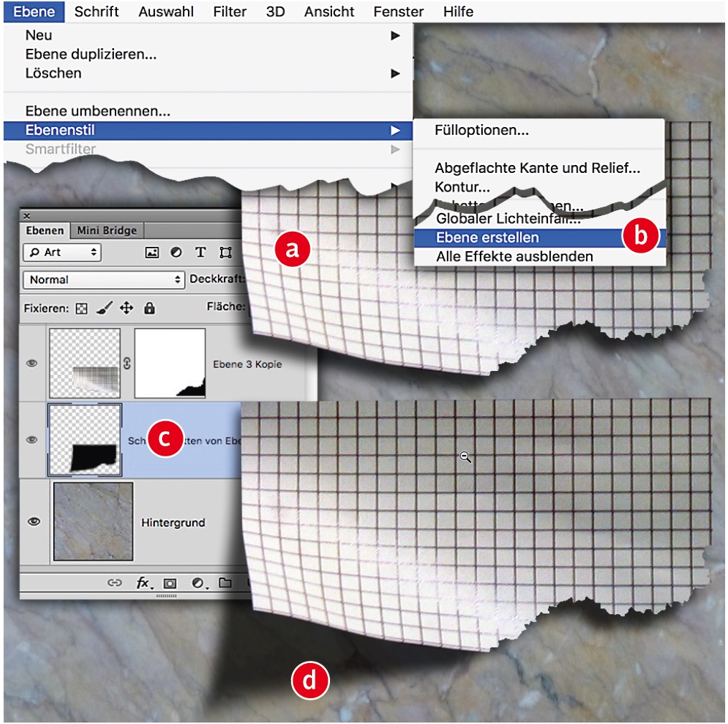Image resolution: width=728 pixels, height=724 pixels.
Task: Open fx layer style button
Action: pos(143,583)
